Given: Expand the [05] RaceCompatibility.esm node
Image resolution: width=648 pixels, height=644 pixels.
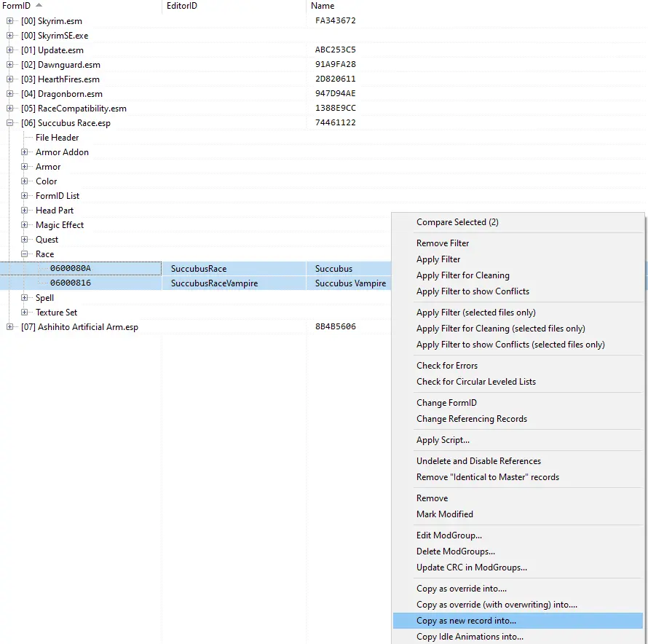Looking at the screenshot, I should (x=10, y=109).
